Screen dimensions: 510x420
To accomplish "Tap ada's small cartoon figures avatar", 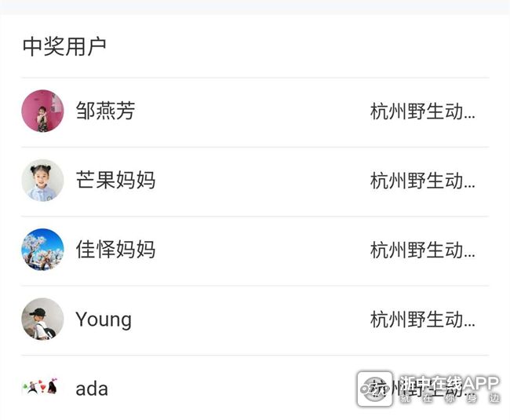I will pyautogui.click(x=40, y=387).
